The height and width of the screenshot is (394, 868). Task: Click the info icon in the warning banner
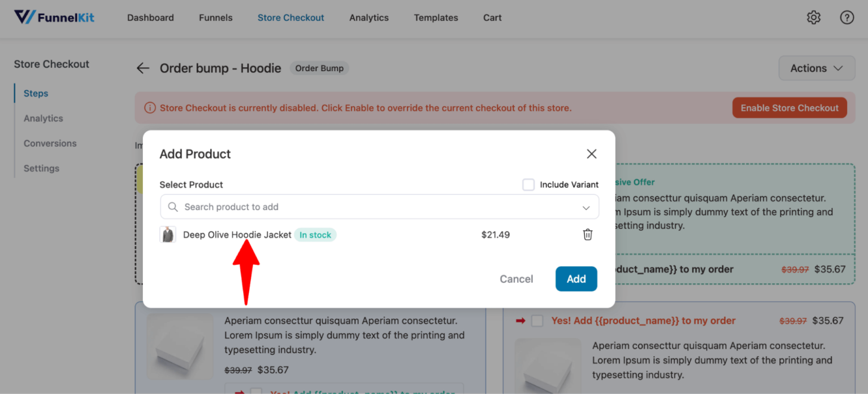point(151,107)
